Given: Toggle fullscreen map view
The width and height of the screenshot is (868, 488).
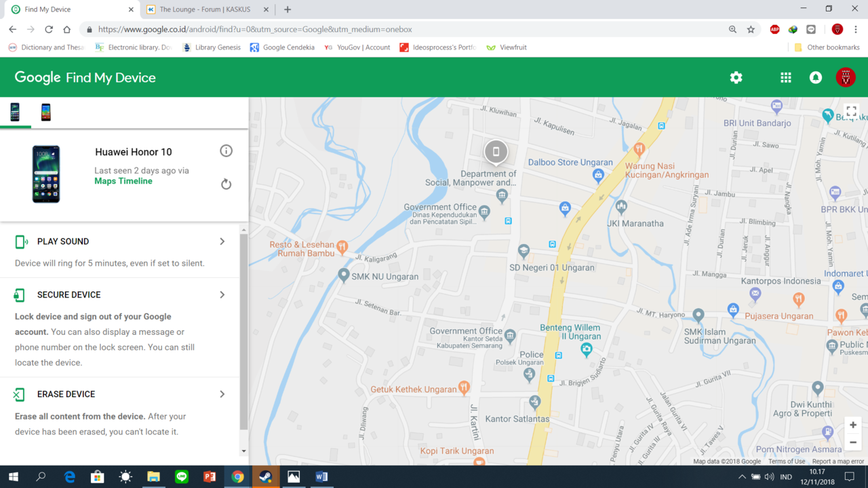Looking at the screenshot, I should [852, 111].
